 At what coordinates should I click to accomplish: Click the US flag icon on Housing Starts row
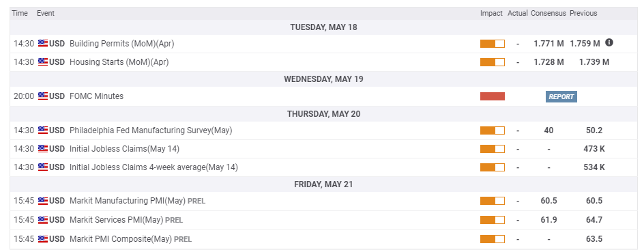pyautogui.click(x=43, y=62)
